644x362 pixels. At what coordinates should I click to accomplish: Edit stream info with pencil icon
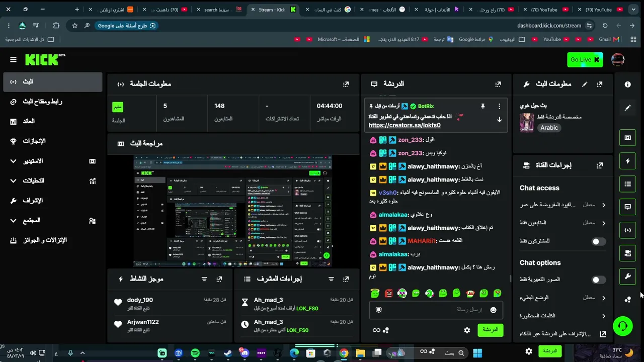click(x=585, y=84)
